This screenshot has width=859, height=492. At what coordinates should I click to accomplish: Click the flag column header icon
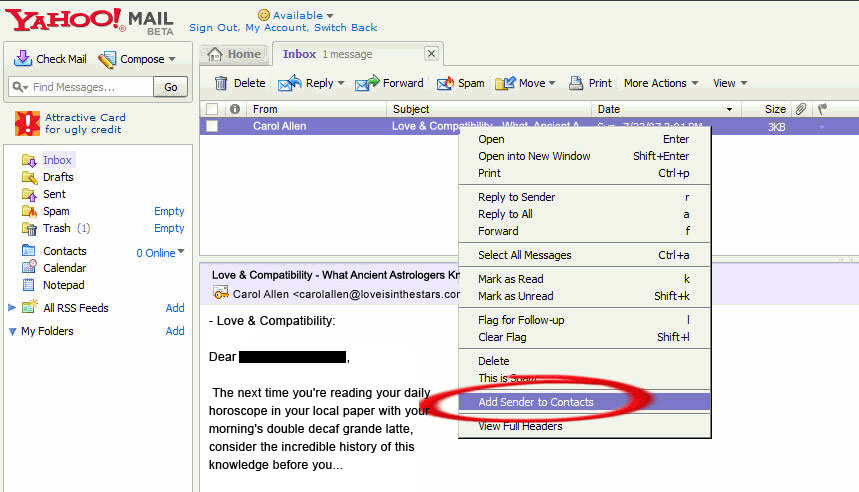click(822, 109)
